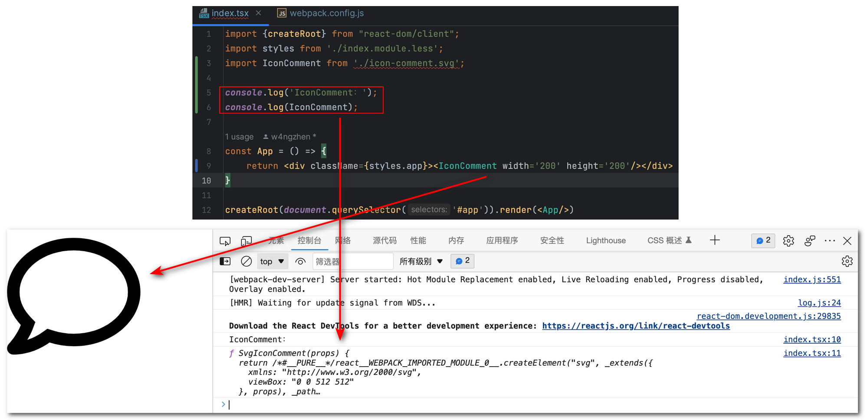The image size is (868, 420).
Task: Toggle the console sidebar icon
Action: coord(225,261)
